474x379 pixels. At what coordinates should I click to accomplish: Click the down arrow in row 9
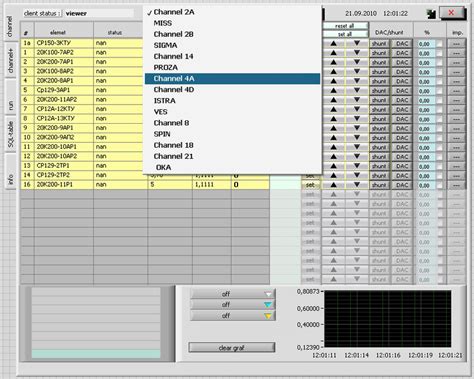click(357, 128)
